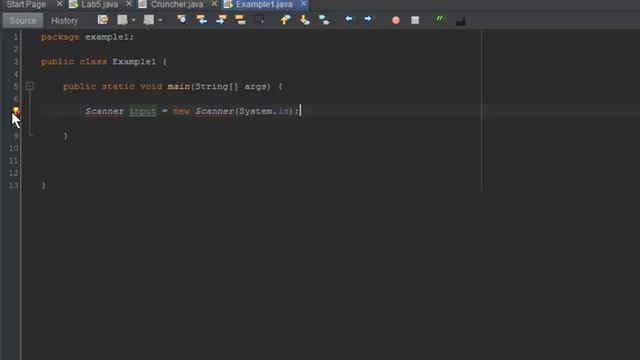Uncomment lines with the last toolbar icon
Screen dimensions: 640x360
point(460,20)
